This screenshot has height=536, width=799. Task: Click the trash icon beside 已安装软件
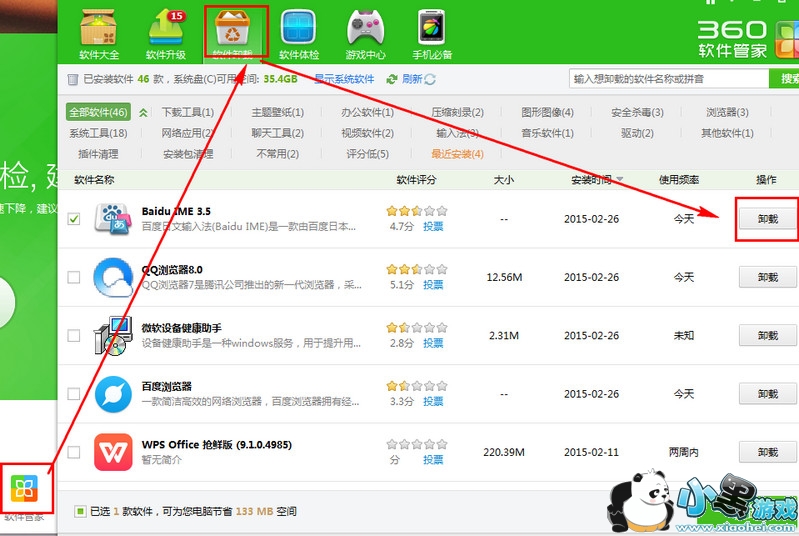point(73,79)
